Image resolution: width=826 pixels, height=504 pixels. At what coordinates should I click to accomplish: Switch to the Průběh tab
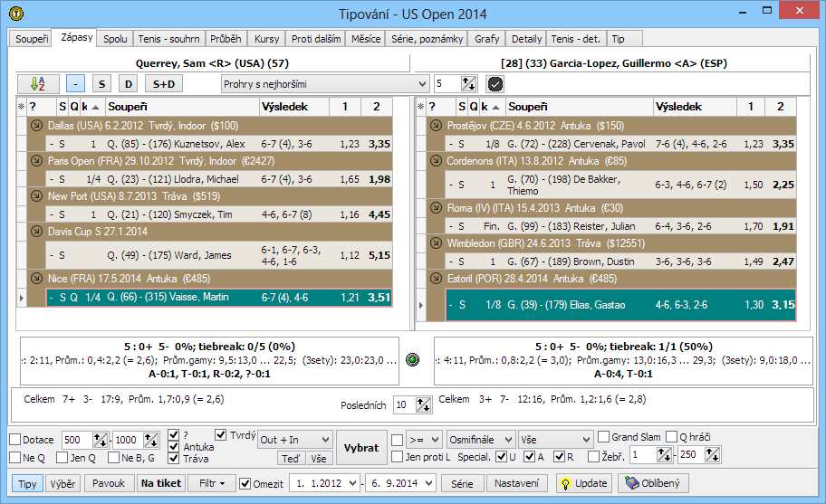[226, 39]
